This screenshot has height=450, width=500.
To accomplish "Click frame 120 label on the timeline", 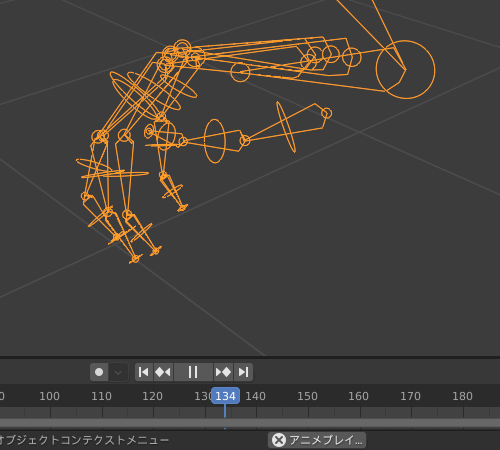I will coord(152,396).
